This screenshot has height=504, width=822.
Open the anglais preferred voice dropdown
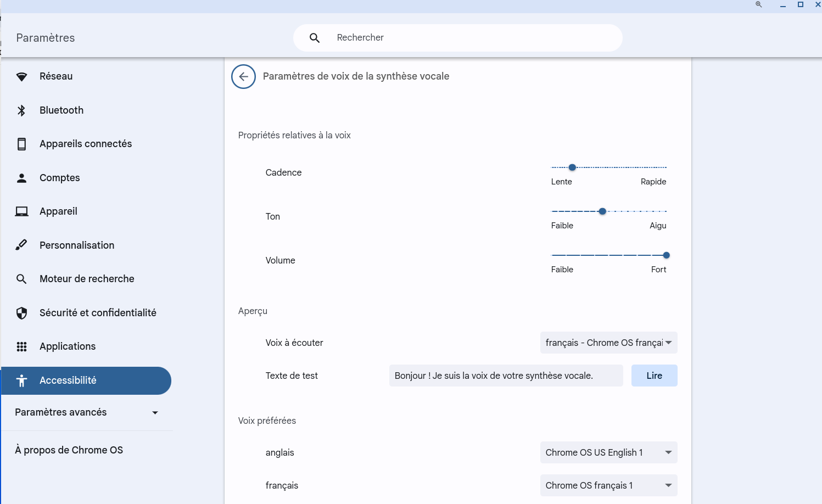(608, 452)
